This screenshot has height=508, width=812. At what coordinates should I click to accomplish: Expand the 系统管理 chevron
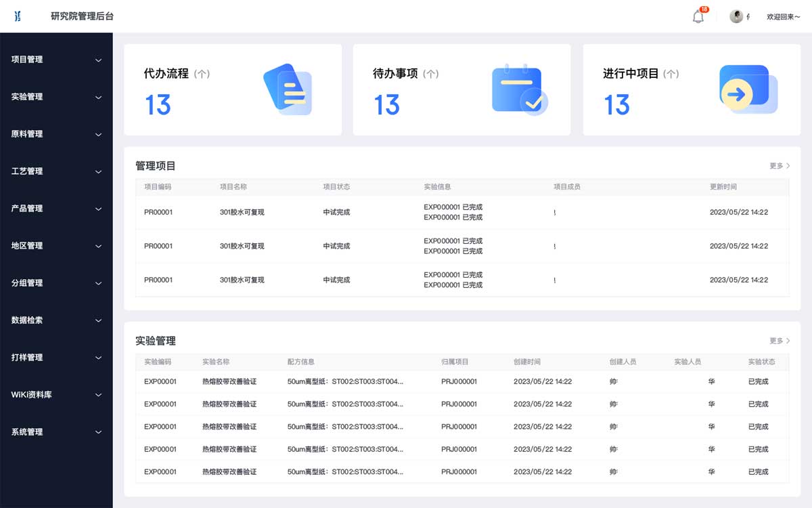point(98,433)
